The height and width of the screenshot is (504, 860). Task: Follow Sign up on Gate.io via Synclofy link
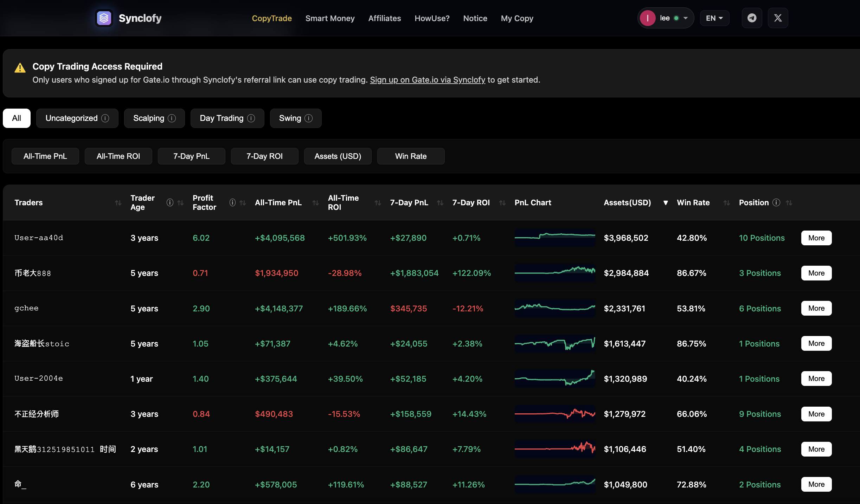(x=427, y=80)
